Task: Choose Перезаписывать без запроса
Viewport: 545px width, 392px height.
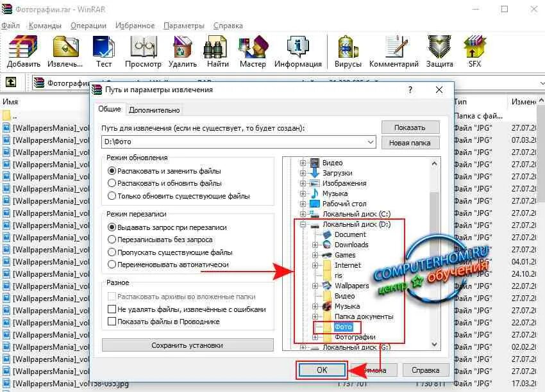Action: [x=112, y=240]
